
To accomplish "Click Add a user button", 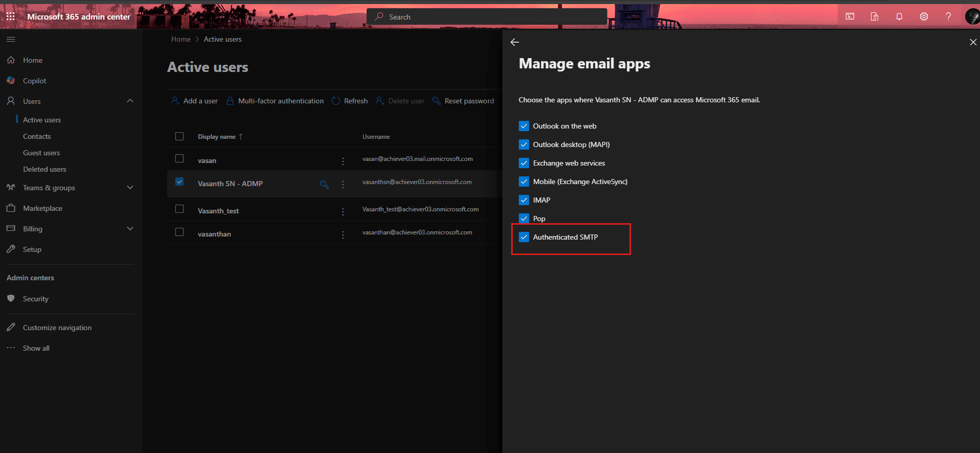I will pyautogui.click(x=194, y=101).
